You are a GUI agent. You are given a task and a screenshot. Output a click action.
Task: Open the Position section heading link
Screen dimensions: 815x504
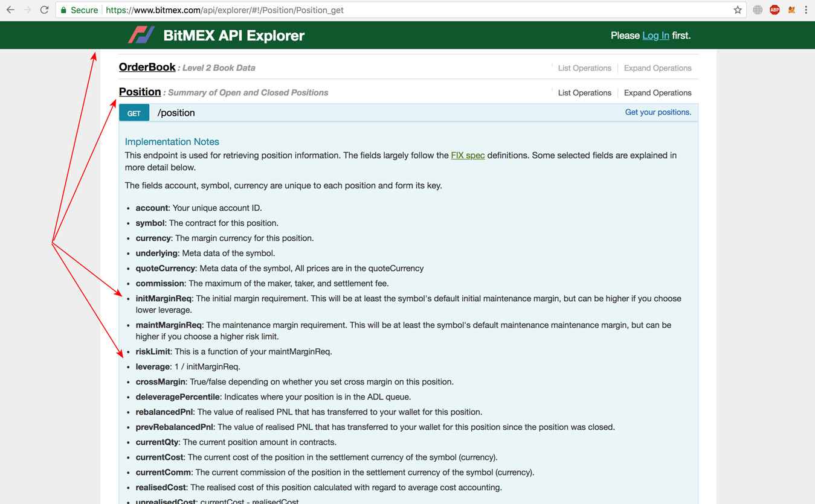pyautogui.click(x=140, y=92)
